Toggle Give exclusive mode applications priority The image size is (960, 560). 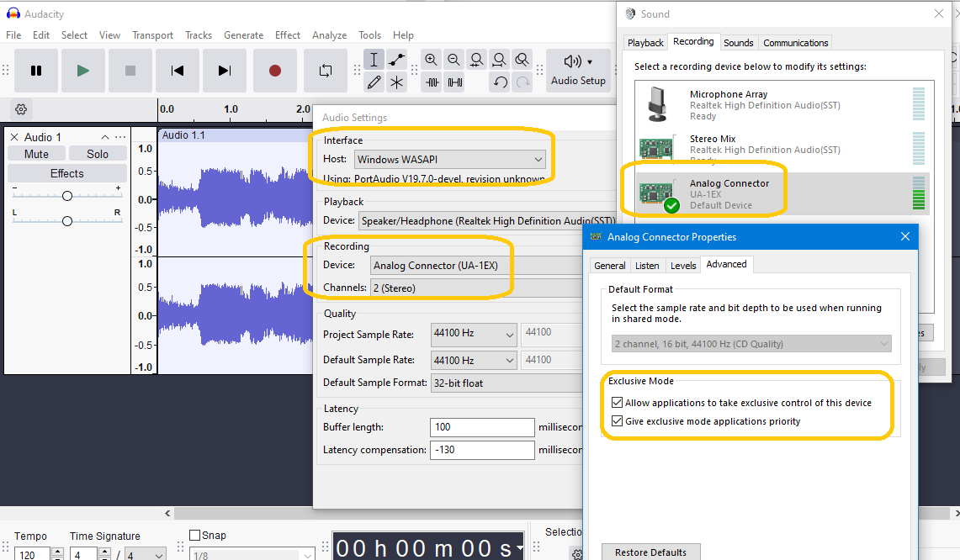click(618, 421)
